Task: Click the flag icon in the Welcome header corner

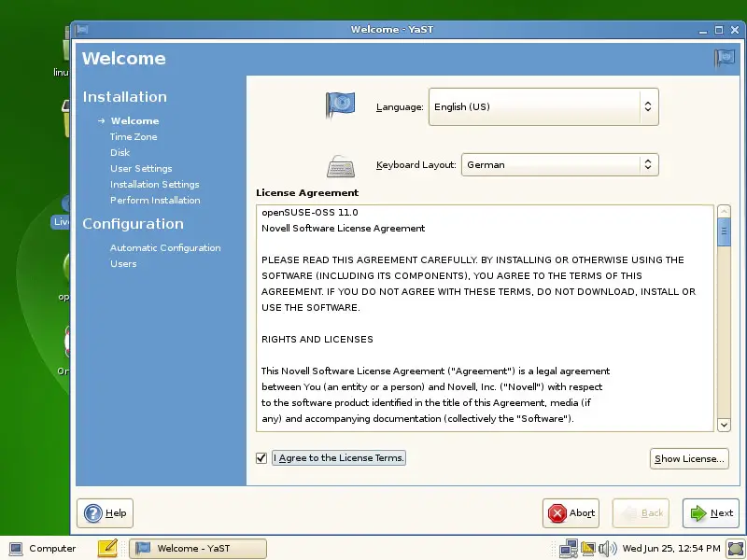Action: tap(725, 59)
